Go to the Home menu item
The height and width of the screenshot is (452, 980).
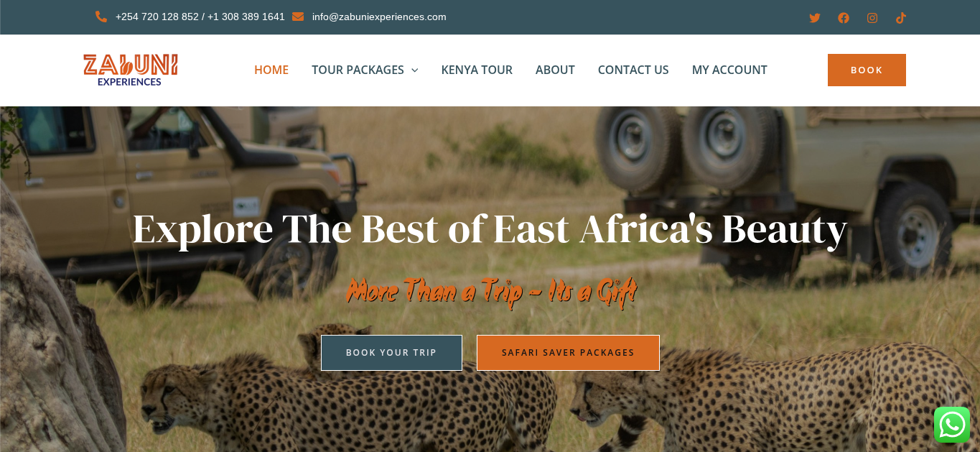[x=271, y=70]
